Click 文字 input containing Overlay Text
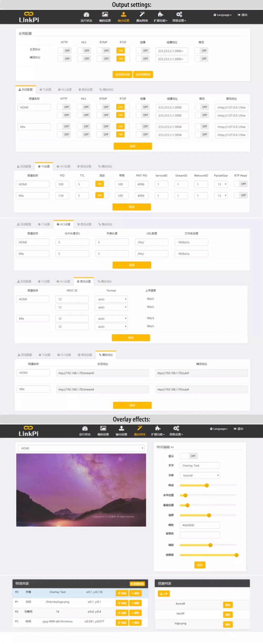 pos(200,466)
